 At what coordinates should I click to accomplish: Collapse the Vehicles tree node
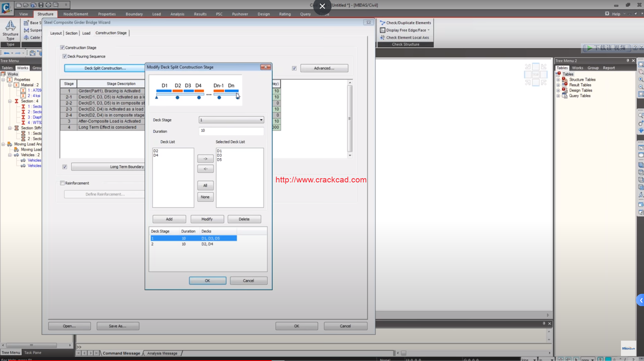point(10,155)
